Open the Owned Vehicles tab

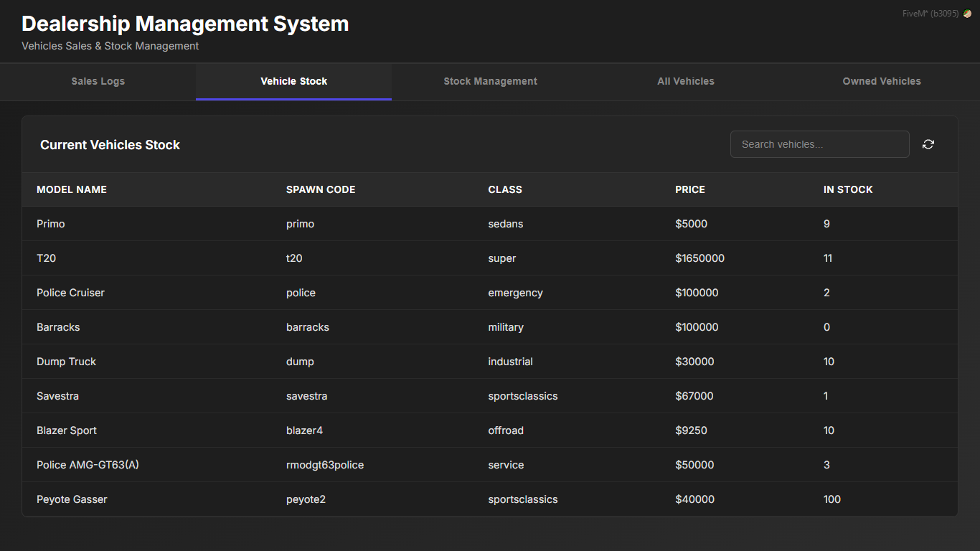tap(882, 81)
